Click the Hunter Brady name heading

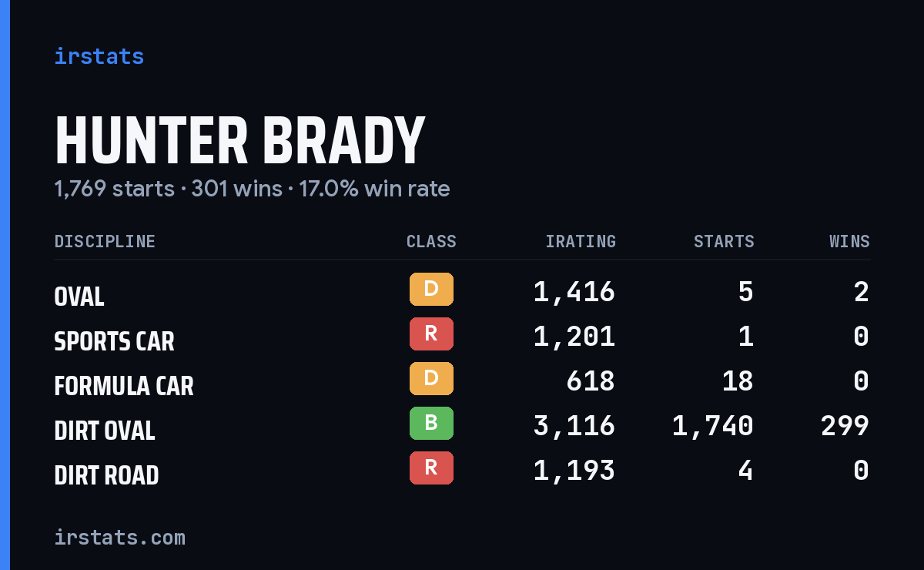(239, 141)
